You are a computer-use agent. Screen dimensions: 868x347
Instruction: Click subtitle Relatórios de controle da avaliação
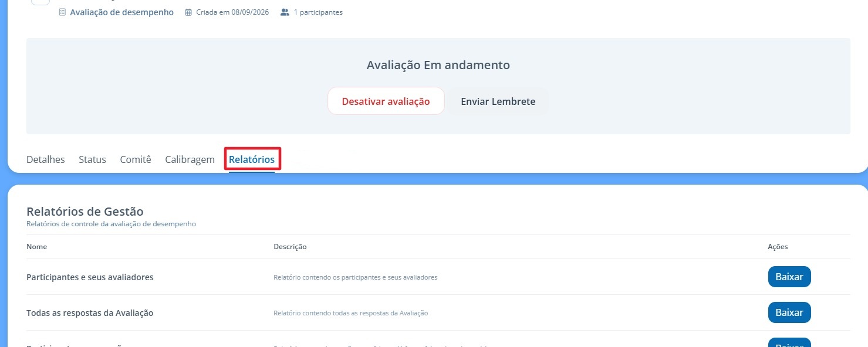[111, 224]
